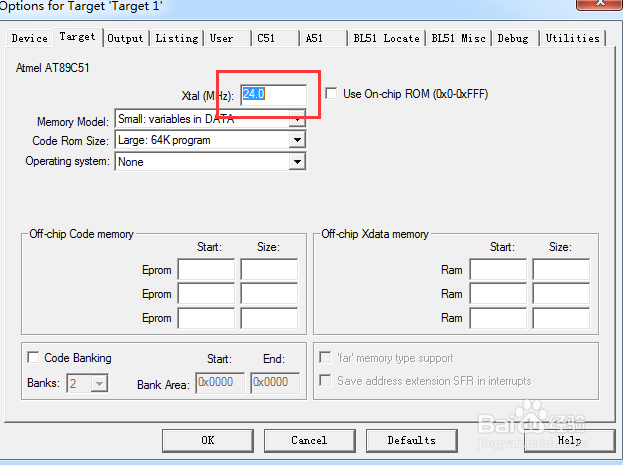Viewport: 623px width, 465px height.
Task: Switch to BL51 Misc tab
Action: [x=459, y=39]
